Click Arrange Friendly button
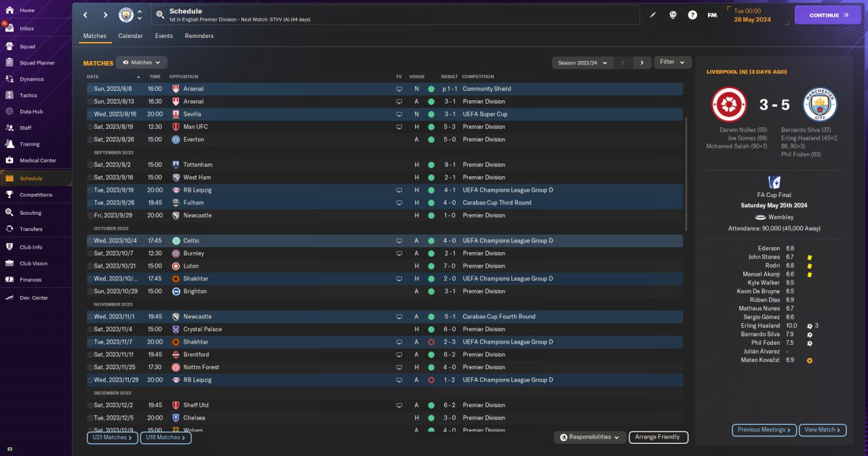The width and height of the screenshot is (868, 456). coord(658,438)
